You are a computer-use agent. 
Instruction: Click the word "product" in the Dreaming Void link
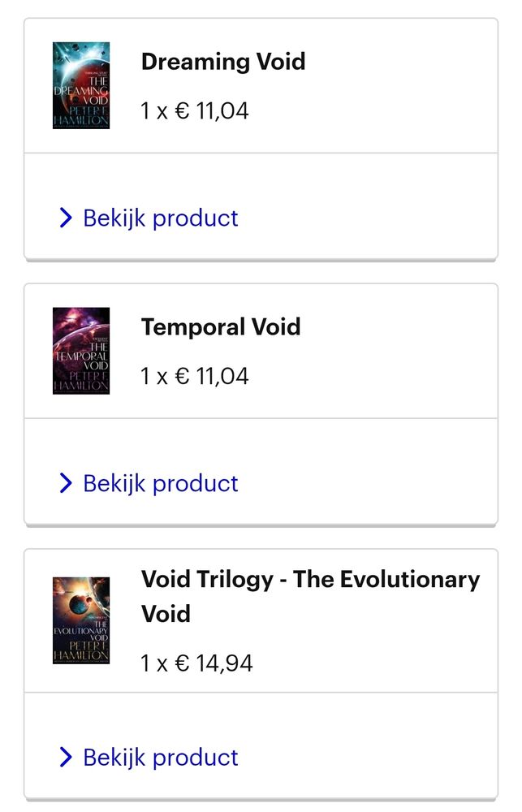(x=196, y=219)
